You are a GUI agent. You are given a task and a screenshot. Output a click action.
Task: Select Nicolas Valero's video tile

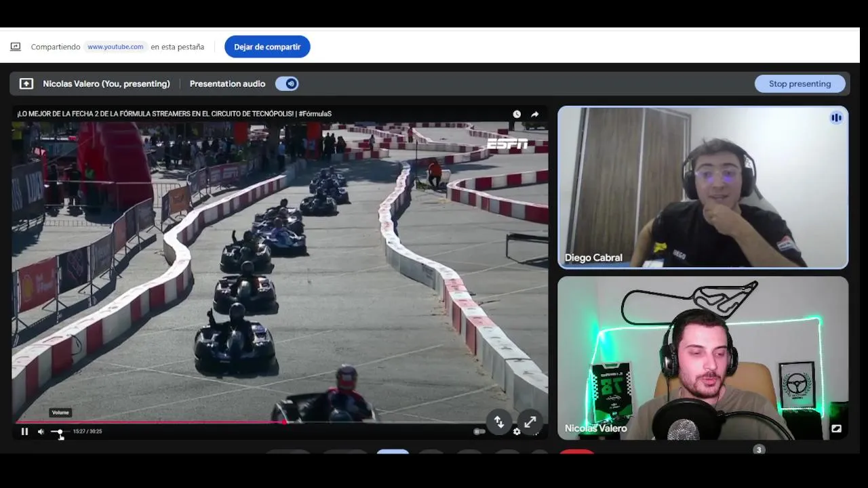tap(703, 358)
